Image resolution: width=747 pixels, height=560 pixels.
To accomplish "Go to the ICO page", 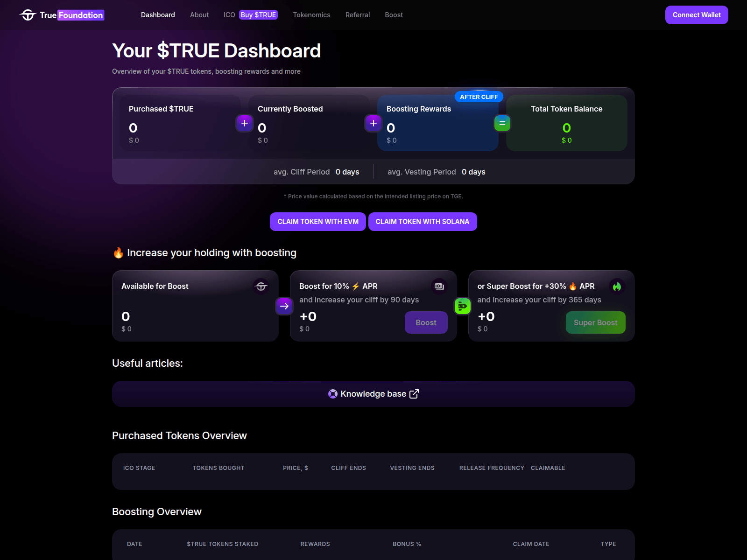I will 229,15.
